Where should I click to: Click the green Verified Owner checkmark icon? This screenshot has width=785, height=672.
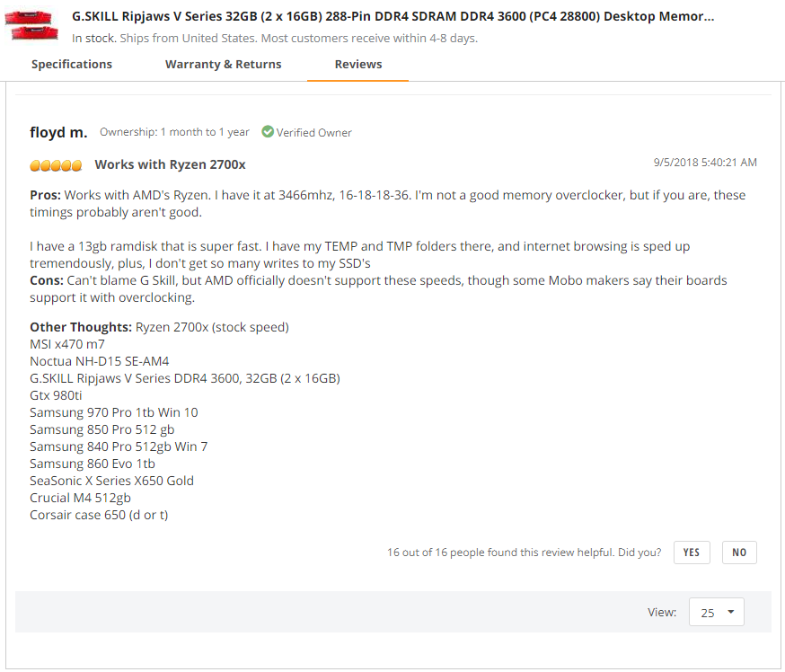coord(268,132)
